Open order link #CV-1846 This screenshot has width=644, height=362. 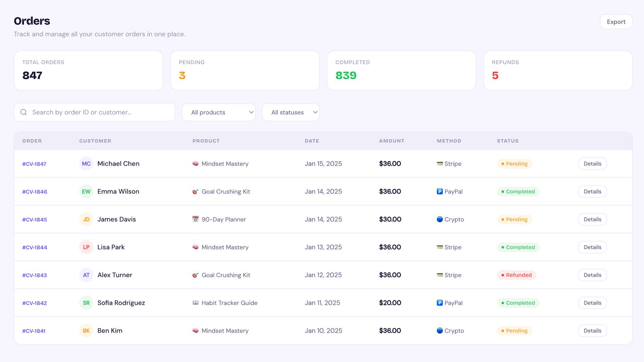(x=35, y=192)
